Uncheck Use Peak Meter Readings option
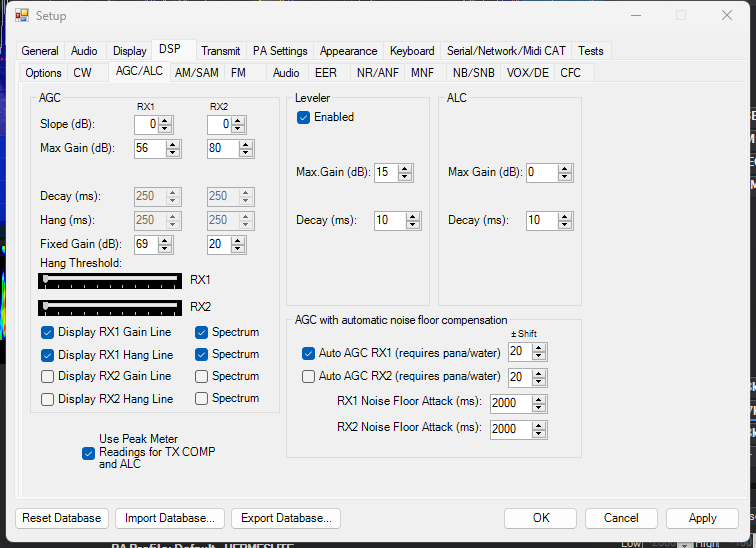This screenshot has width=756, height=548. click(88, 452)
